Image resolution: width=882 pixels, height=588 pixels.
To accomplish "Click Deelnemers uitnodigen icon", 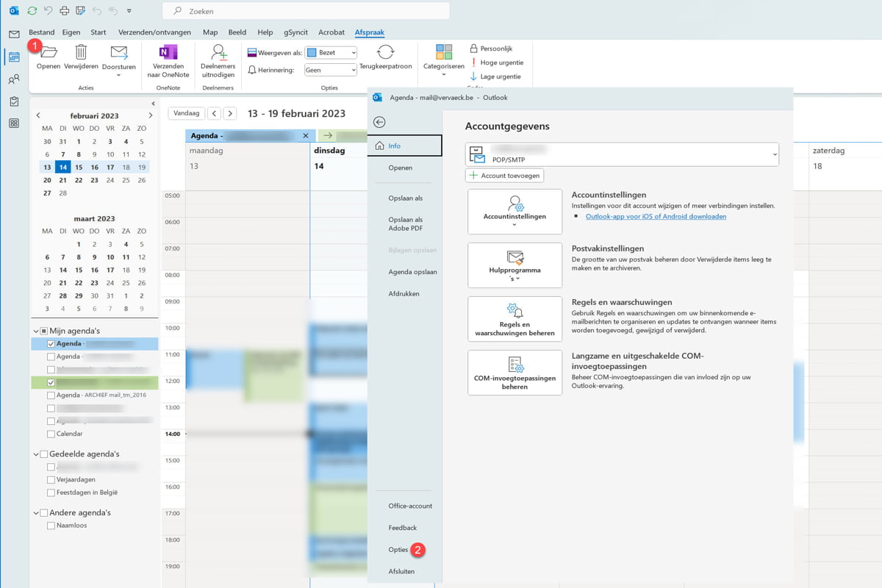I will (218, 53).
